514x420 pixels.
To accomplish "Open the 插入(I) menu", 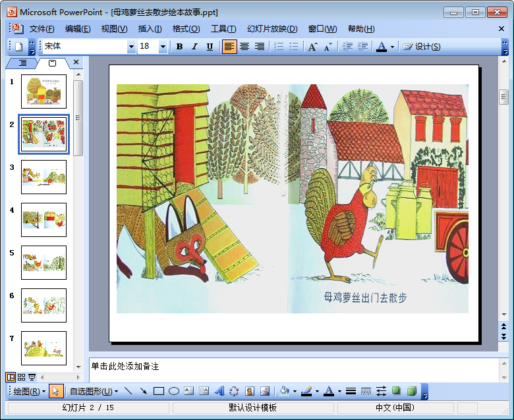I will (150, 29).
